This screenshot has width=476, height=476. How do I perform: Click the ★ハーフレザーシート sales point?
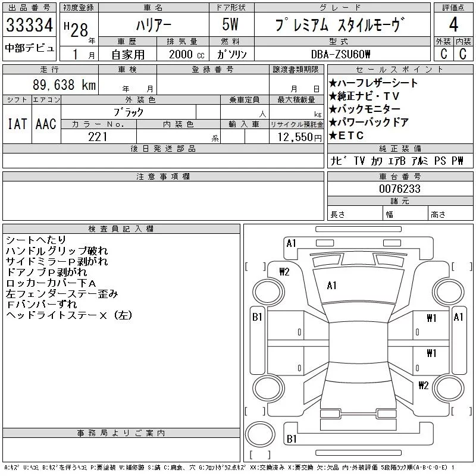374,83
